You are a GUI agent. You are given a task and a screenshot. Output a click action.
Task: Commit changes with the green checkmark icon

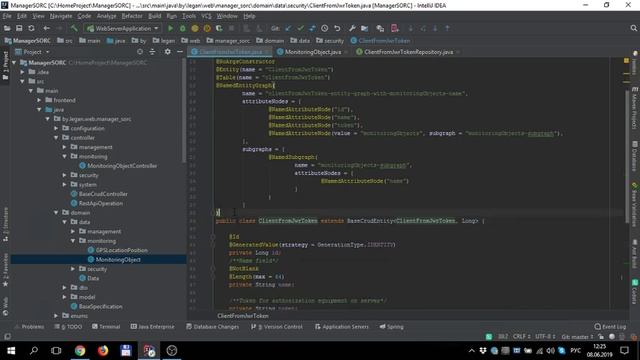click(300, 28)
